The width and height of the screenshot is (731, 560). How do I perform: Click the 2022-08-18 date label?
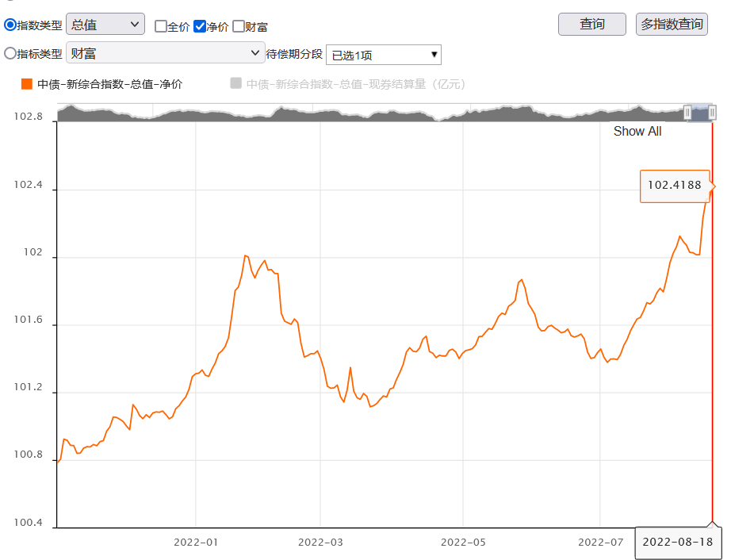point(678,542)
